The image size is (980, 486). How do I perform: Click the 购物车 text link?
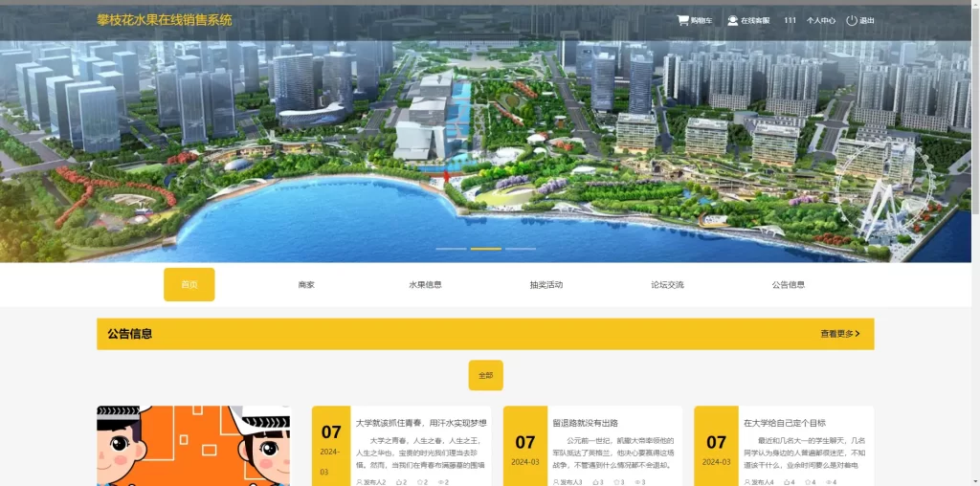[702, 21]
